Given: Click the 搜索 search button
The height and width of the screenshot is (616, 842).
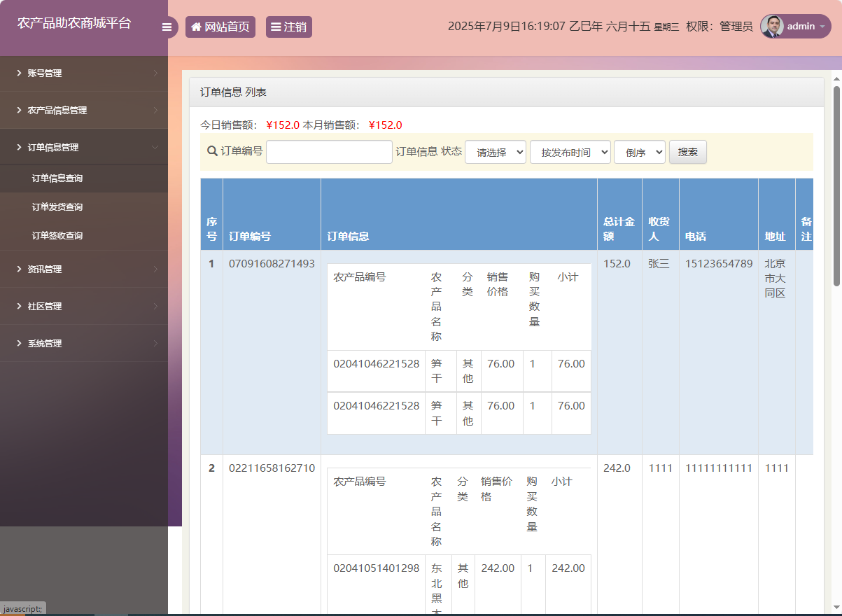Looking at the screenshot, I should click(x=687, y=151).
